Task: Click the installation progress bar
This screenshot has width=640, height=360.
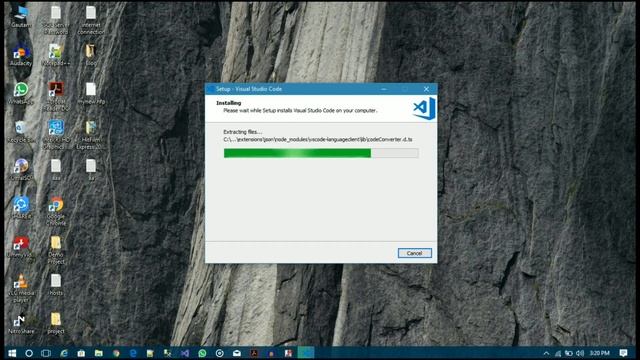Action: [321, 153]
